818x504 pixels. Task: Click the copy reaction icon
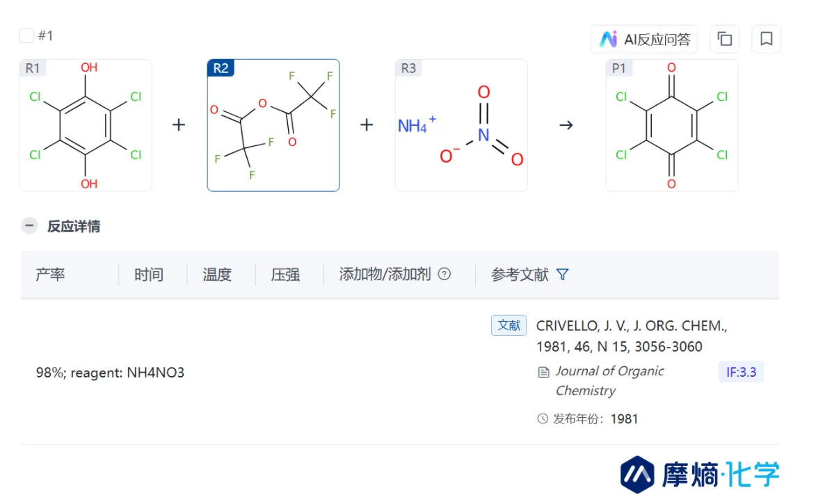tap(725, 39)
